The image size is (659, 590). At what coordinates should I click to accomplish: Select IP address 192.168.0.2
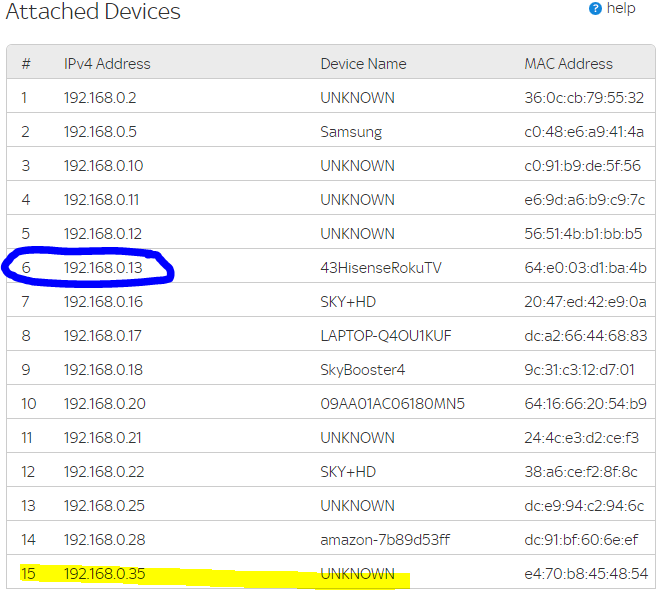(100, 97)
